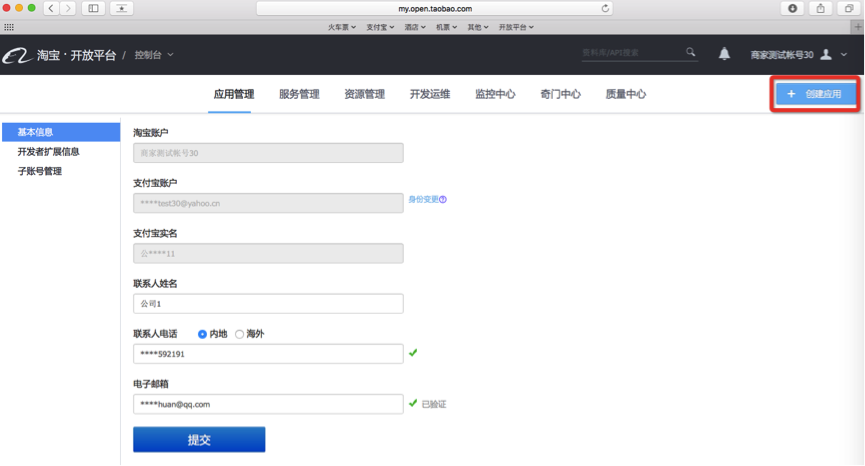This screenshot has width=865, height=466.
Task: Switch to the 服务管理 tab
Action: (x=299, y=94)
